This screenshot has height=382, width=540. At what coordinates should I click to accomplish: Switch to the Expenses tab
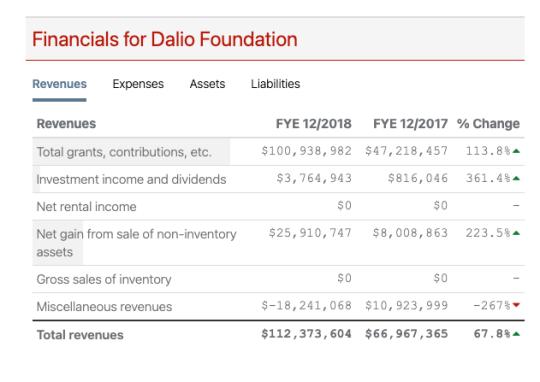138,84
